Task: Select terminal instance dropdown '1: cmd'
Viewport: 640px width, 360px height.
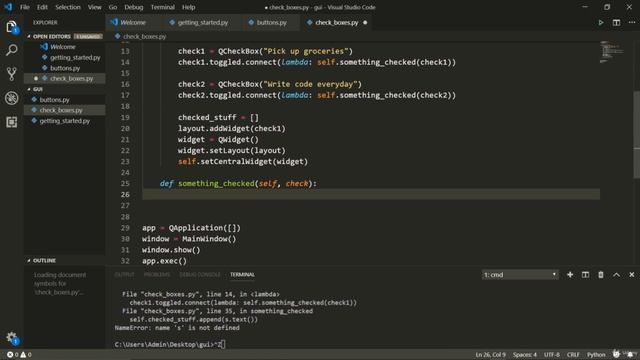Action: [x=520, y=275]
